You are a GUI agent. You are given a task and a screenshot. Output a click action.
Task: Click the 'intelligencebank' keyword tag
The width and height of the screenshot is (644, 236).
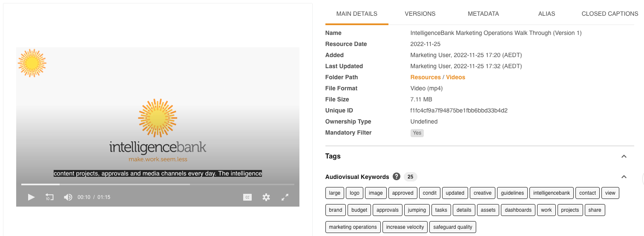552,193
